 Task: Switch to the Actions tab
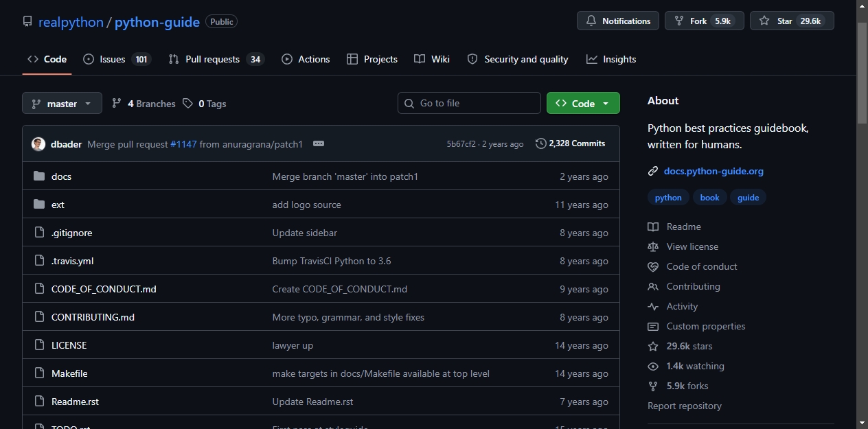tap(306, 59)
